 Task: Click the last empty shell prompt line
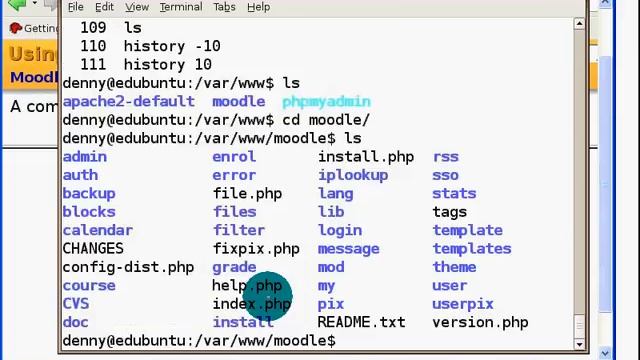point(199,340)
